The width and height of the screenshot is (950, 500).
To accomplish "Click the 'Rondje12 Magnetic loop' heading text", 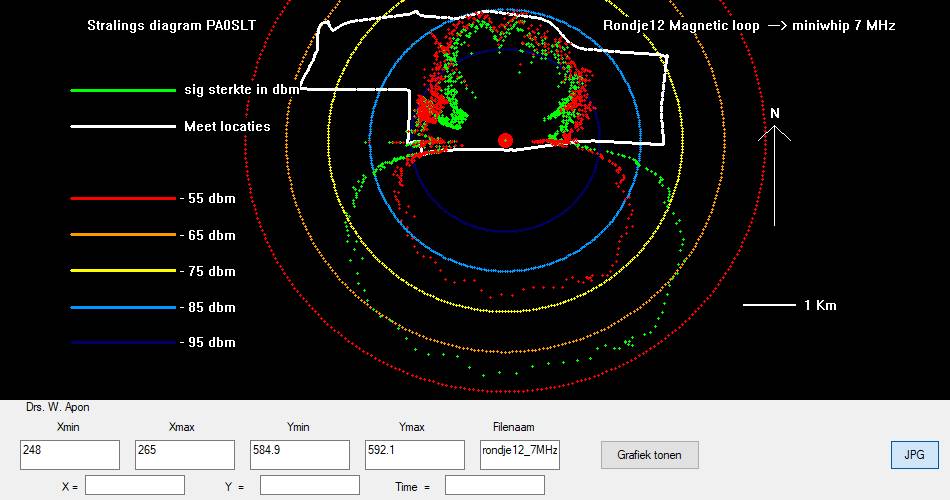I will (x=681, y=25).
